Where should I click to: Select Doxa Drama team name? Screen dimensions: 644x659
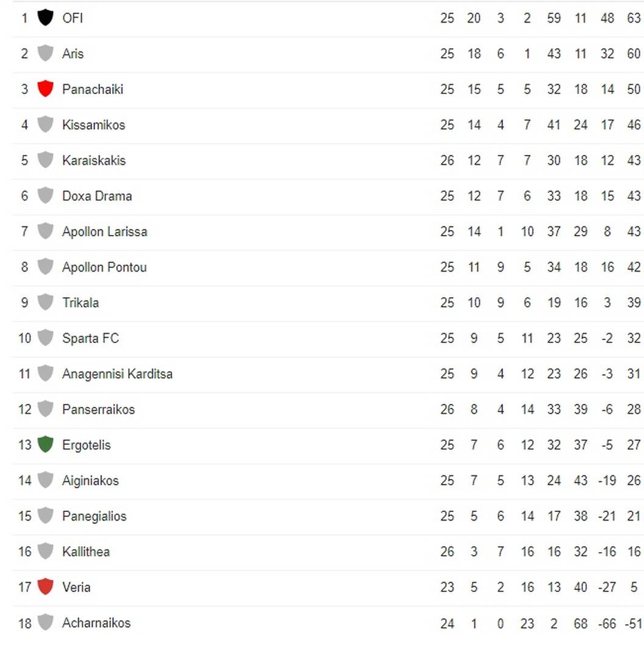pos(97,196)
